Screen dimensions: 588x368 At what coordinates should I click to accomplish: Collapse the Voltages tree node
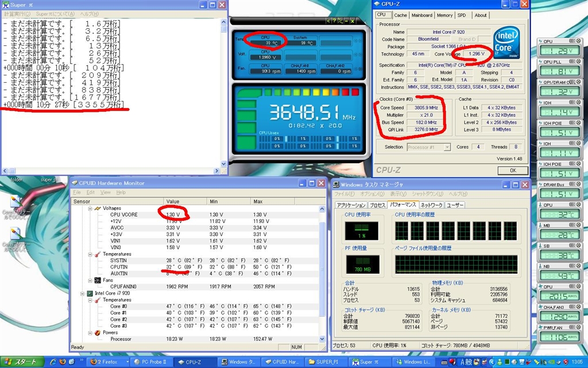pos(90,208)
